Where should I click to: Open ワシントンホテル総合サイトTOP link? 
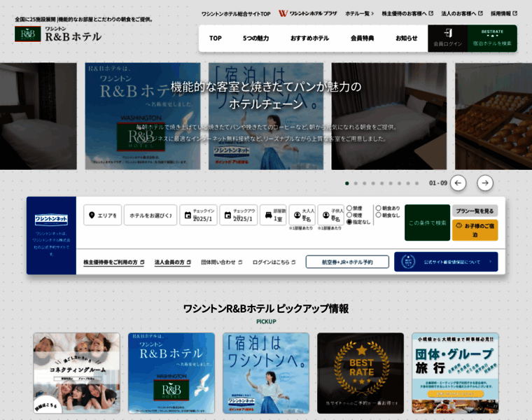(236, 14)
